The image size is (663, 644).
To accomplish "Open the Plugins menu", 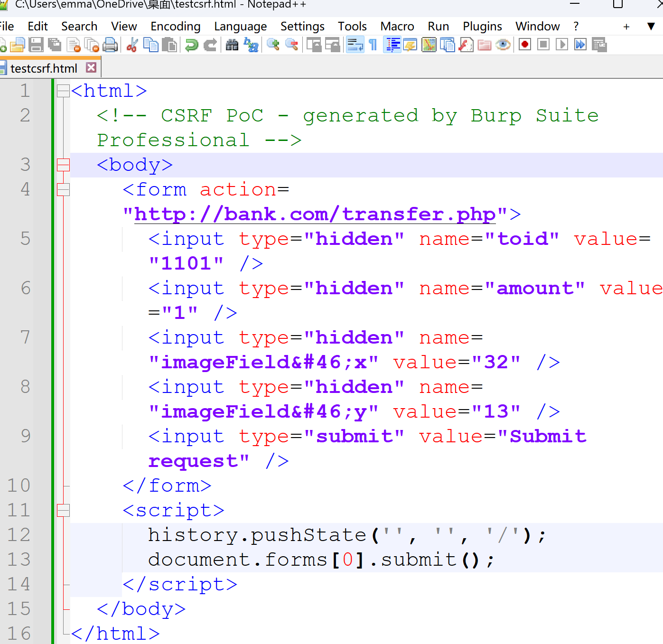I will coord(482,26).
